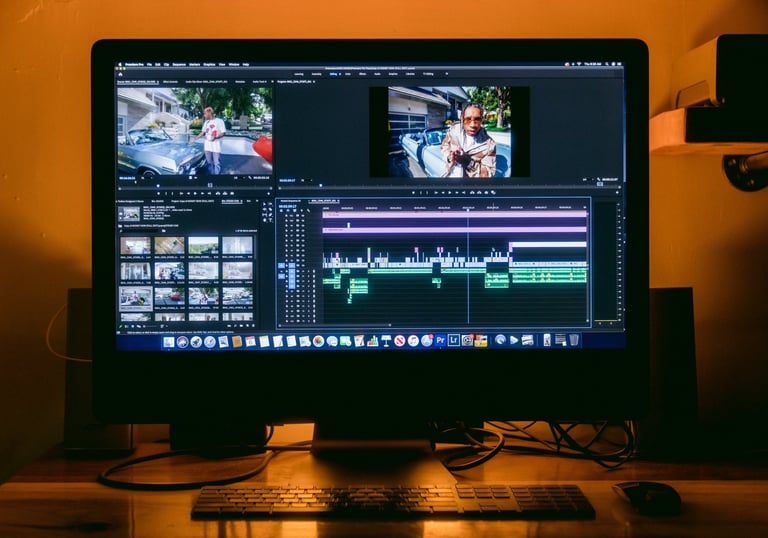Open timeline display settings wrench
Image resolution: width=768 pixels, height=538 pixels.
[x=309, y=211]
